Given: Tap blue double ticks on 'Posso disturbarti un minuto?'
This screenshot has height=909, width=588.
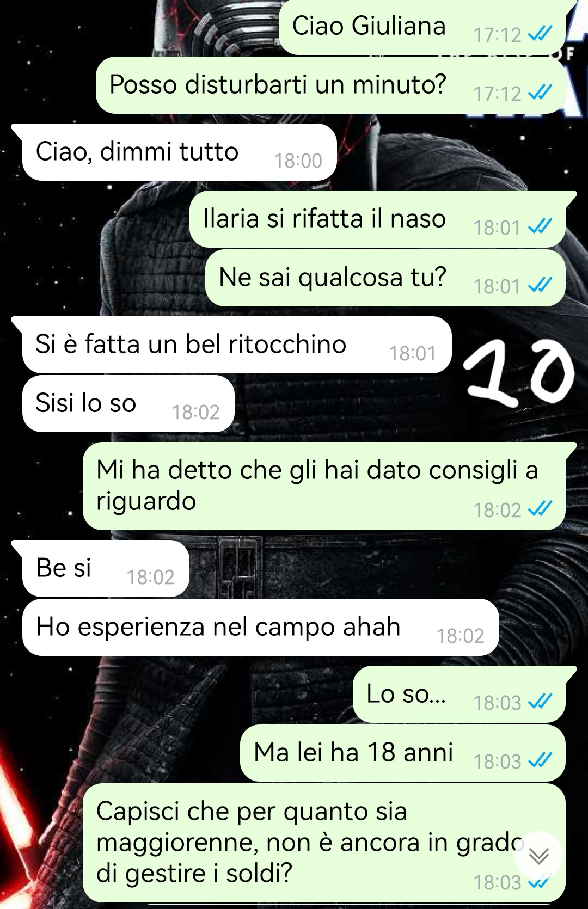Looking at the screenshot, I should [541, 94].
